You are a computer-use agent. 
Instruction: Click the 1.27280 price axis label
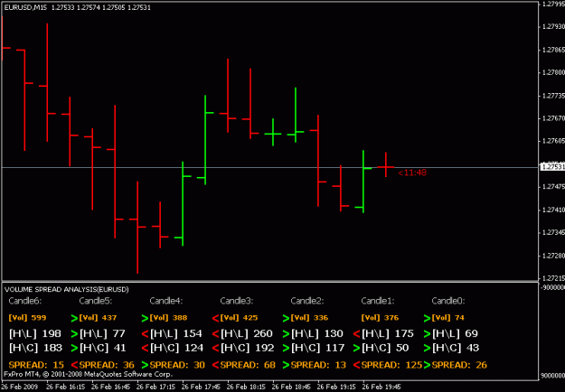coord(553,256)
